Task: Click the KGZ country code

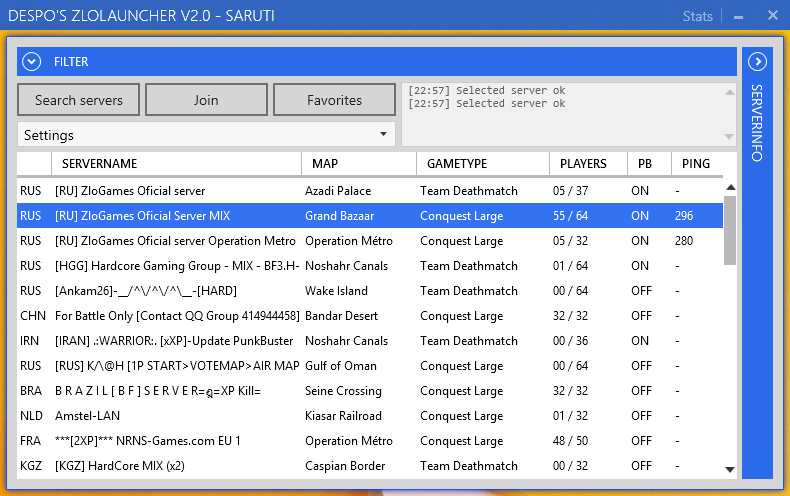Action: click(31, 466)
